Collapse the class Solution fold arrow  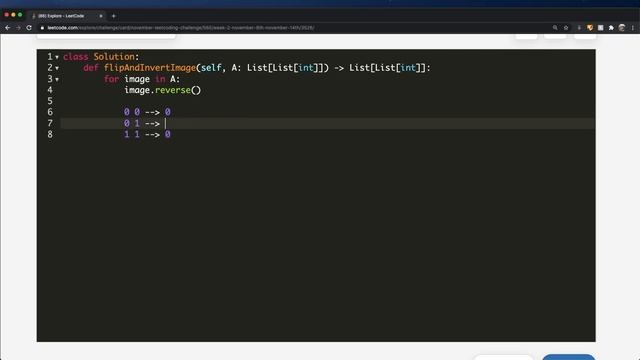57,57
